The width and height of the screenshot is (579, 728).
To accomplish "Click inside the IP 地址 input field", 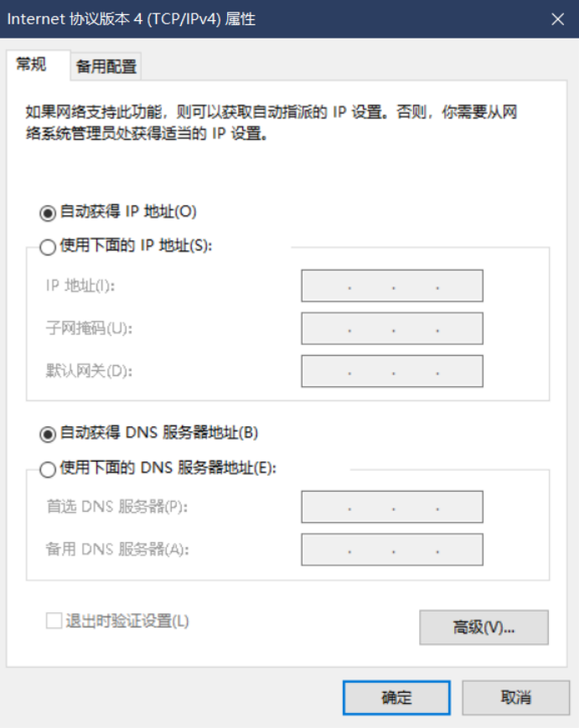I will pos(391,286).
